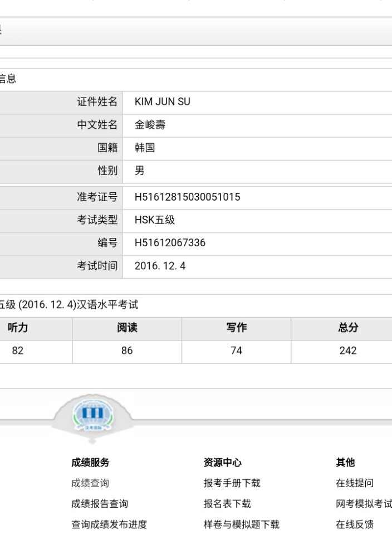Select the exam date 2016. 12. 4 value
The image size is (392, 535).
160,266
